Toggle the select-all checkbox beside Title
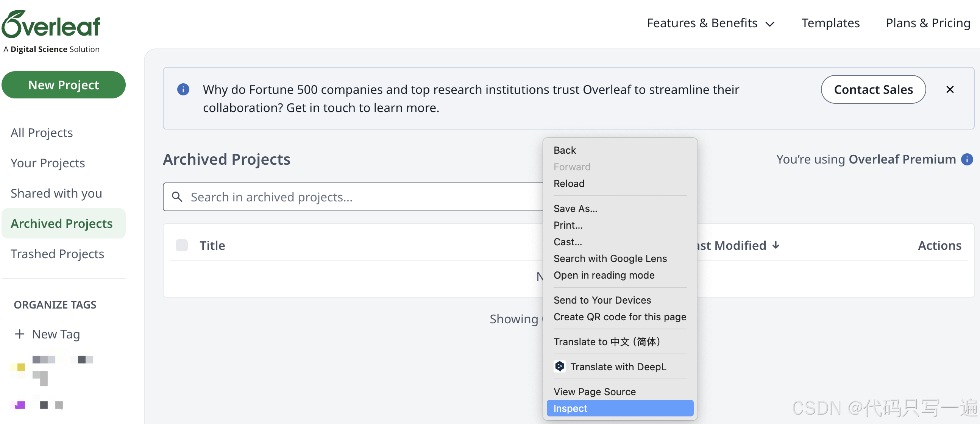The height and width of the screenshot is (424, 980). coord(181,245)
